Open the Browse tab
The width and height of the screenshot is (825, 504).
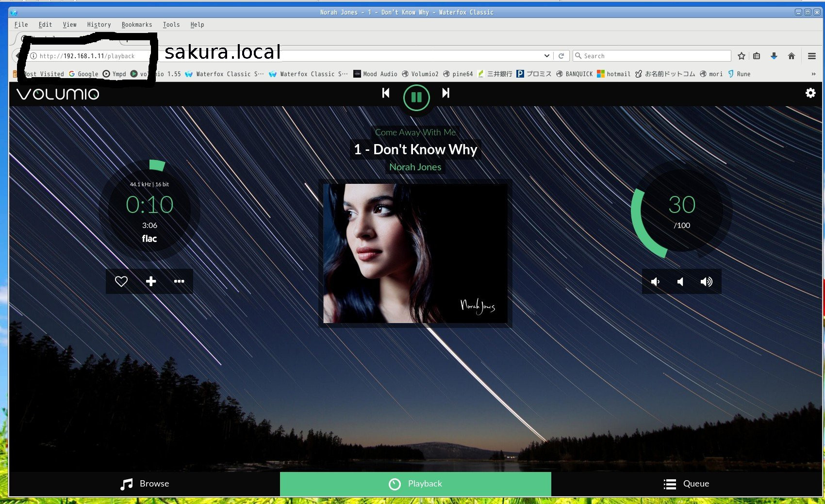point(145,484)
